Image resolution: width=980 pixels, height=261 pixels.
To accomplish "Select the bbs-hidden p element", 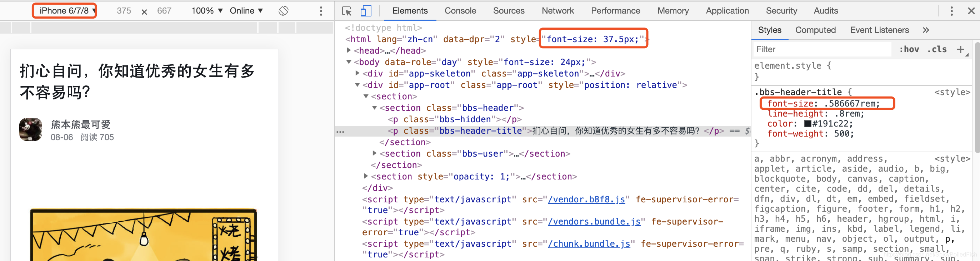I will point(454,119).
